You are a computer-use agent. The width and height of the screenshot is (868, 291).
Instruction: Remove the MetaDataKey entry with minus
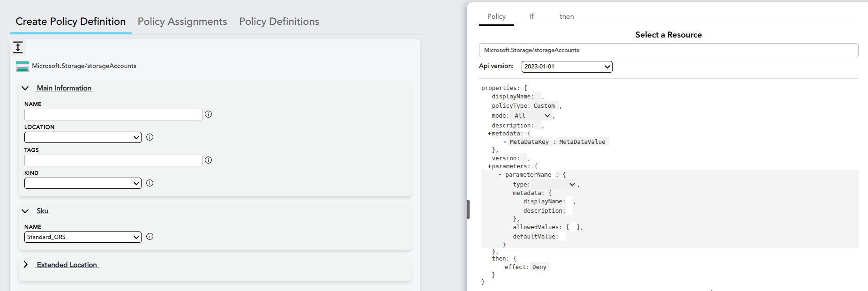(504, 142)
